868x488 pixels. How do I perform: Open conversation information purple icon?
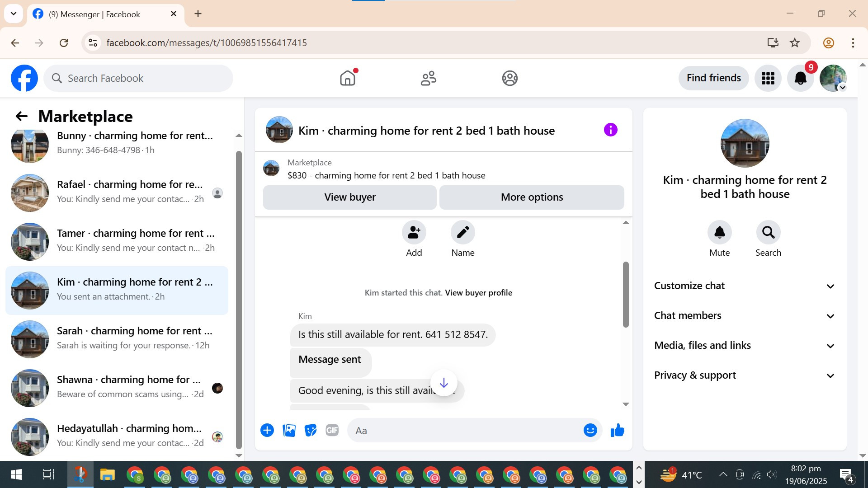point(610,130)
